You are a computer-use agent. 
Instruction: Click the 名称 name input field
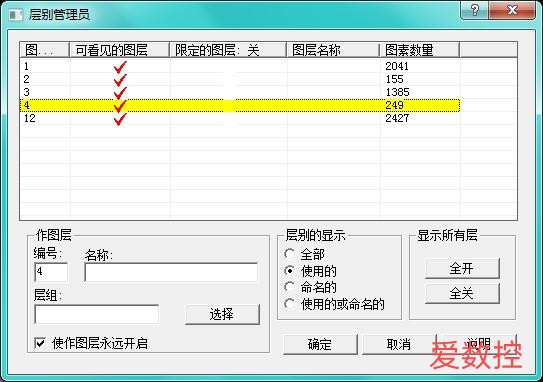point(171,272)
